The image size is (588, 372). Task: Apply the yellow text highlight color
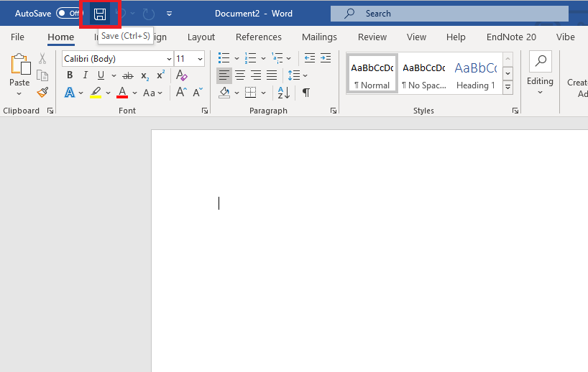(96, 93)
